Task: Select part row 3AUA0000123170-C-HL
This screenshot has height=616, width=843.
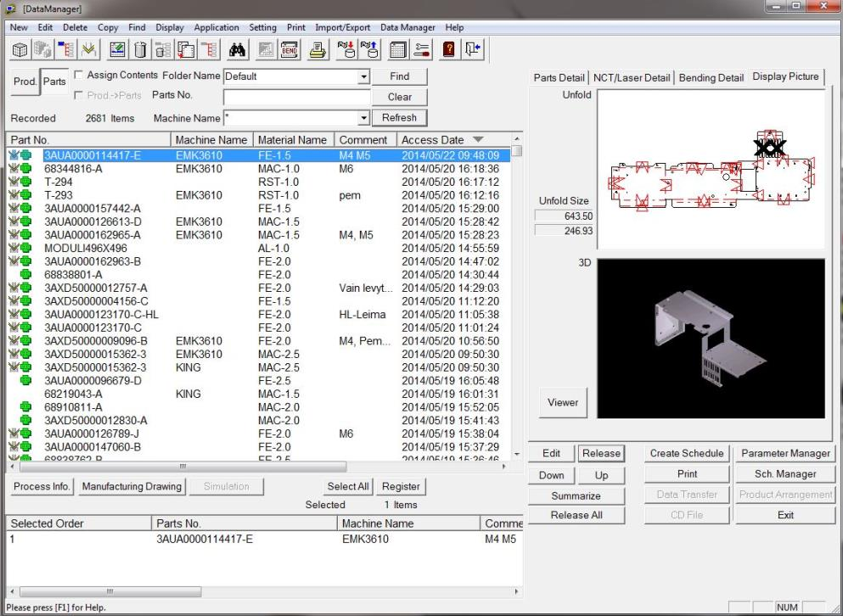Action: tap(258, 315)
